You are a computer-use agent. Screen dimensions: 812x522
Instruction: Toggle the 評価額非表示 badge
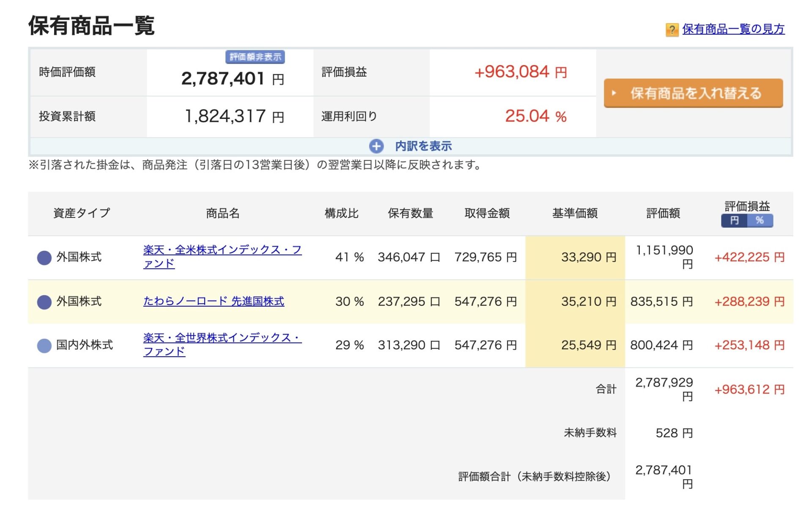pyautogui.click(x=255, y=57)
